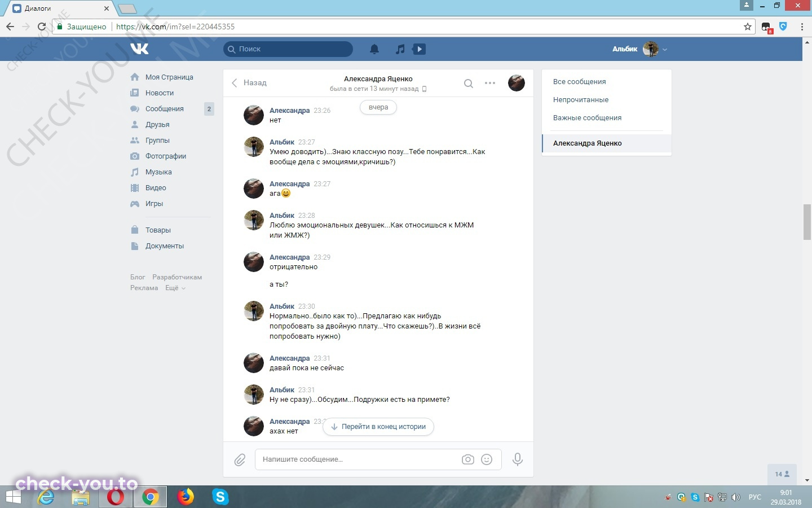
Task: Open the three-dots conversation actions menu
Action: coord(490,83)
